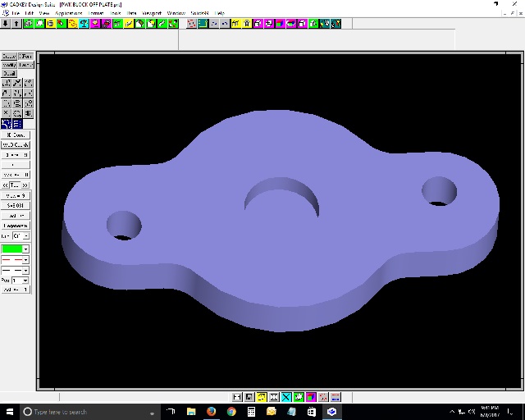This screenshot has height=420, width=525.
Task: Click the up arrow icon in top toolbar
Action: (x=16, y=24)
